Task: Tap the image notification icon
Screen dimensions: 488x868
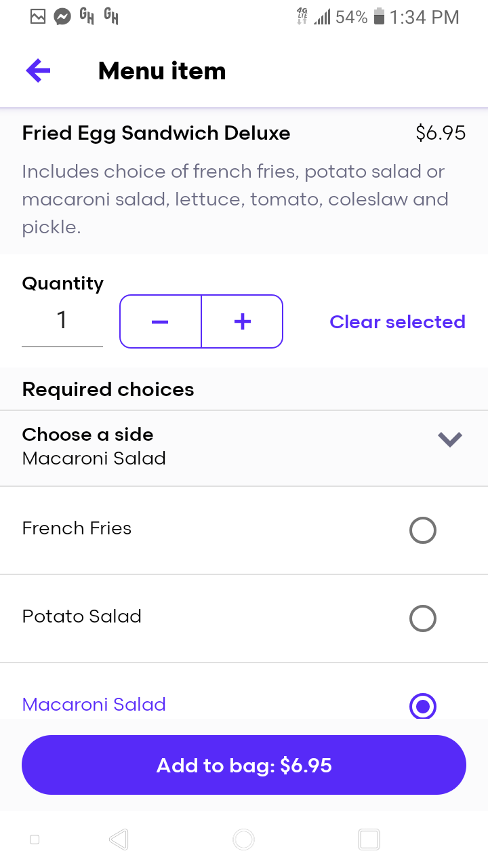Action: 38,17
